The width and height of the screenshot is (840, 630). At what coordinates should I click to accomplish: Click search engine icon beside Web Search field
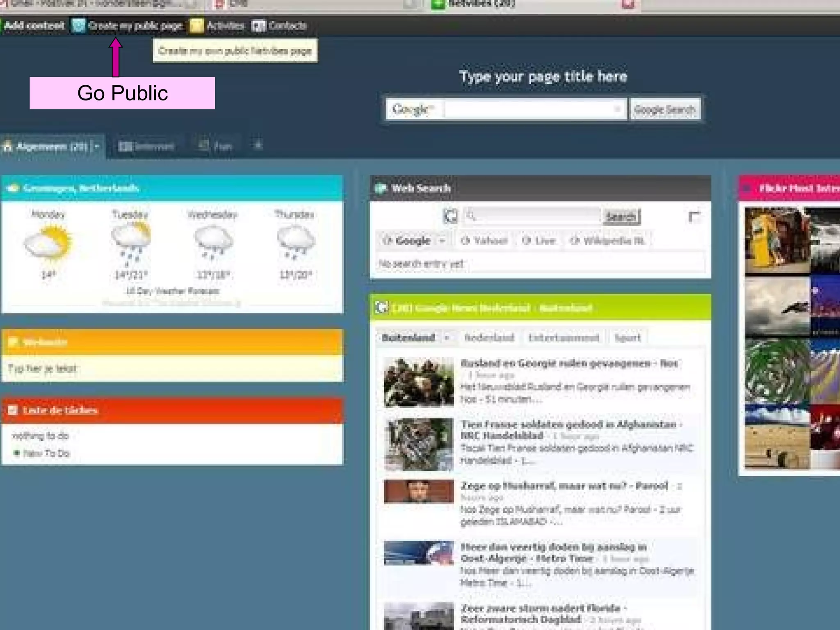pyautogui.click(x=450, y=216)
